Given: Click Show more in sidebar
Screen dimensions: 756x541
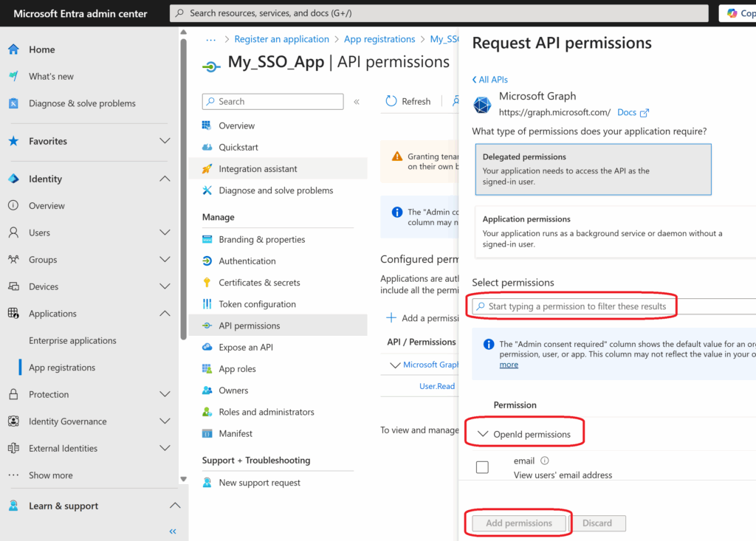Looking at the screenshot, I should coord(51,475).
